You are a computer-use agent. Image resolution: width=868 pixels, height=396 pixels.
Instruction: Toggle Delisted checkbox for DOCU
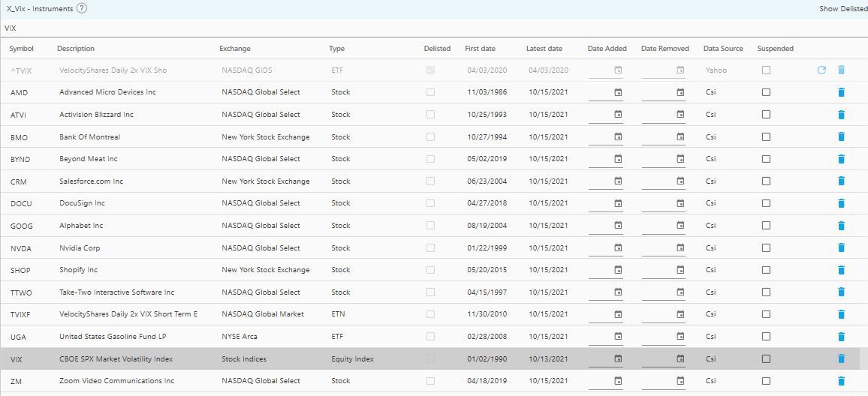point(430,203)
